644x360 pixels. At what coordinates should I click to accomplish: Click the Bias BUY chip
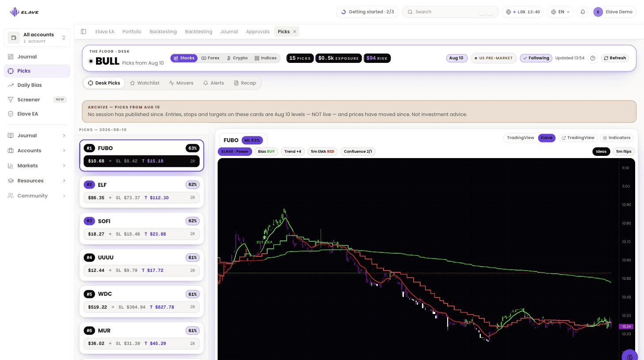point(266,151)
